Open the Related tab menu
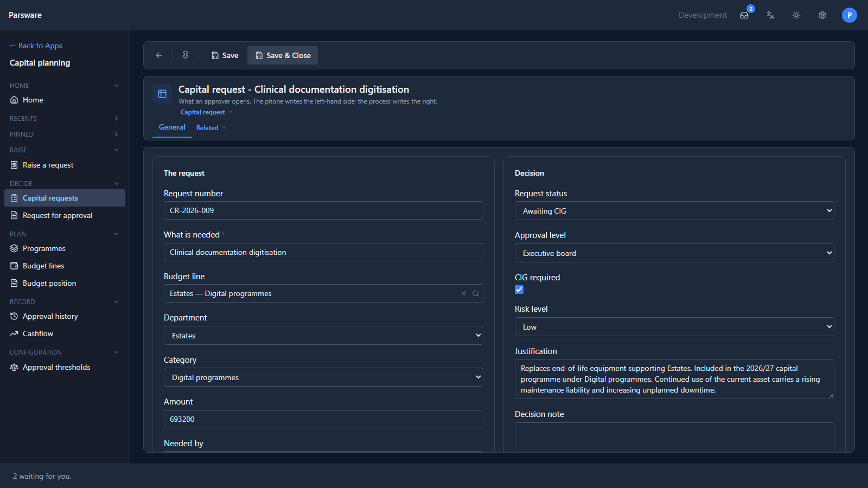 211,128
